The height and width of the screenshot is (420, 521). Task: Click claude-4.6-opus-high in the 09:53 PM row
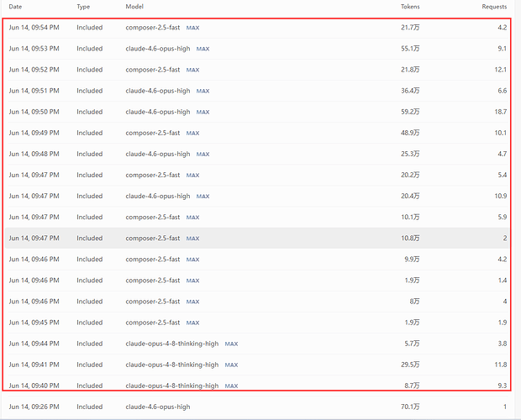pyautogui.click(x=158, y=49)
